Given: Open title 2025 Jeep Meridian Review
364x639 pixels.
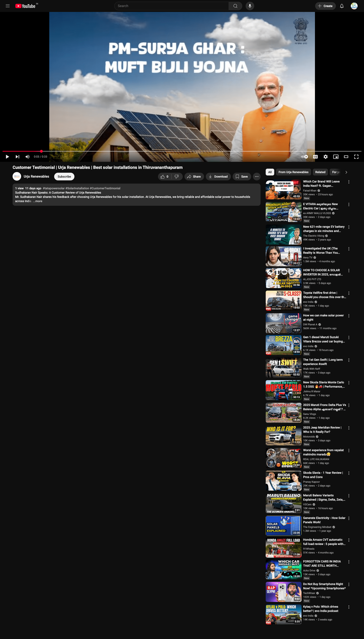Looking at the screenshot, I should click(x=322, y=430).
